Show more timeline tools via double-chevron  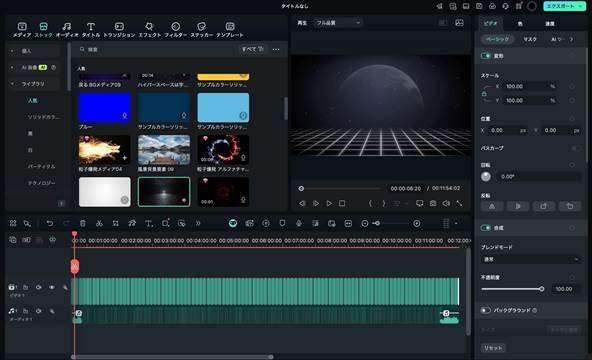tap(198, 223)
